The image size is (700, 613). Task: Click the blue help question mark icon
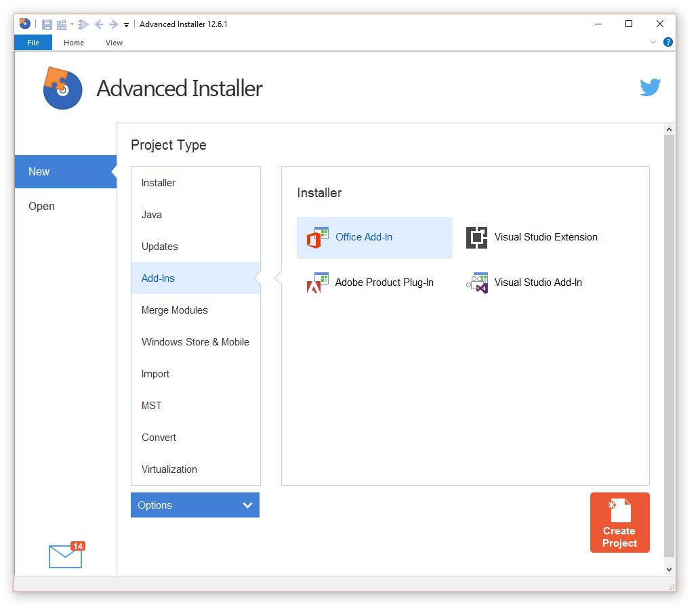coord(667,42)
